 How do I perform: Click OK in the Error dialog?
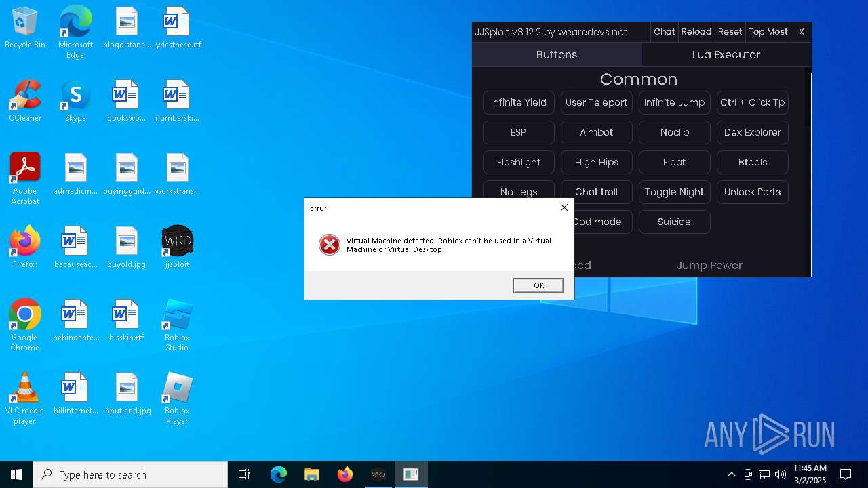tap(538, 285)
